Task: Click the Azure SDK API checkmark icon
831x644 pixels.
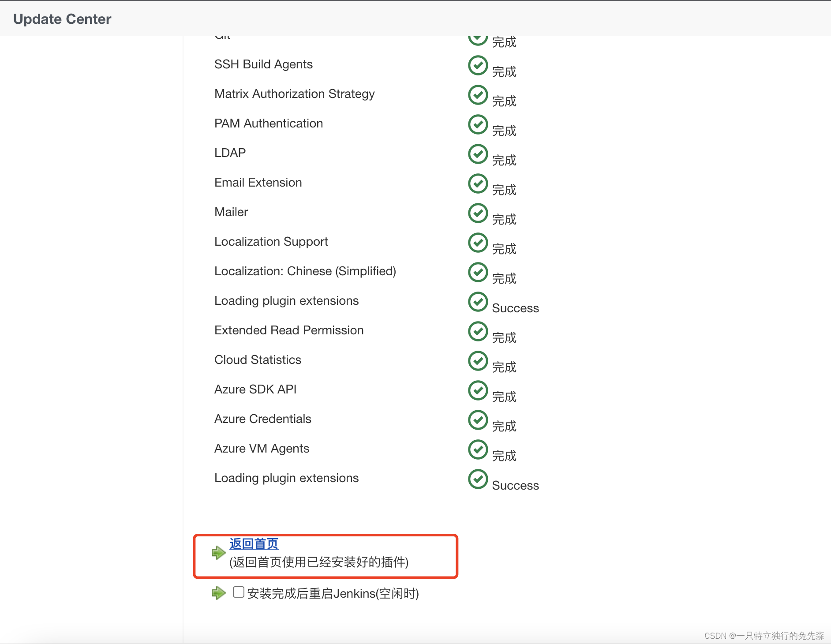Action: 478,390
